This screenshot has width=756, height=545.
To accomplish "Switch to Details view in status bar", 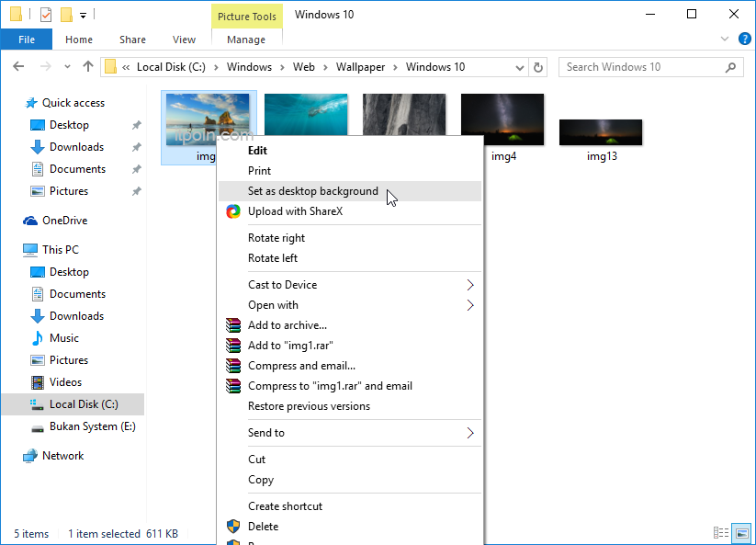I will pyautogui.click(x=721, y=533).
